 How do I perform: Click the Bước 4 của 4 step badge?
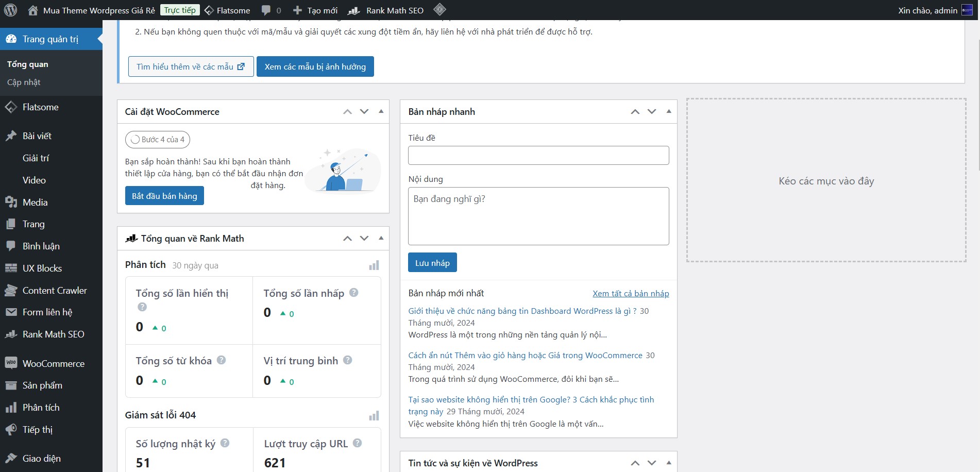coord(158,140)
